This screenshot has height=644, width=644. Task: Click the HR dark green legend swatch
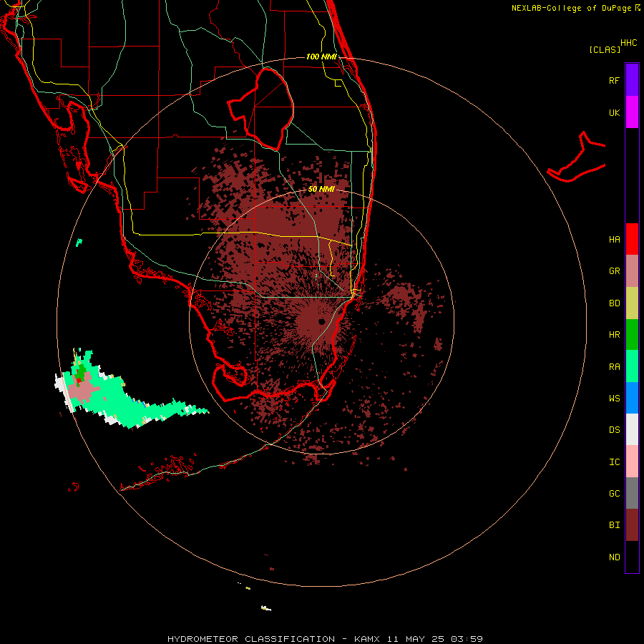click(x=632, y=335)
